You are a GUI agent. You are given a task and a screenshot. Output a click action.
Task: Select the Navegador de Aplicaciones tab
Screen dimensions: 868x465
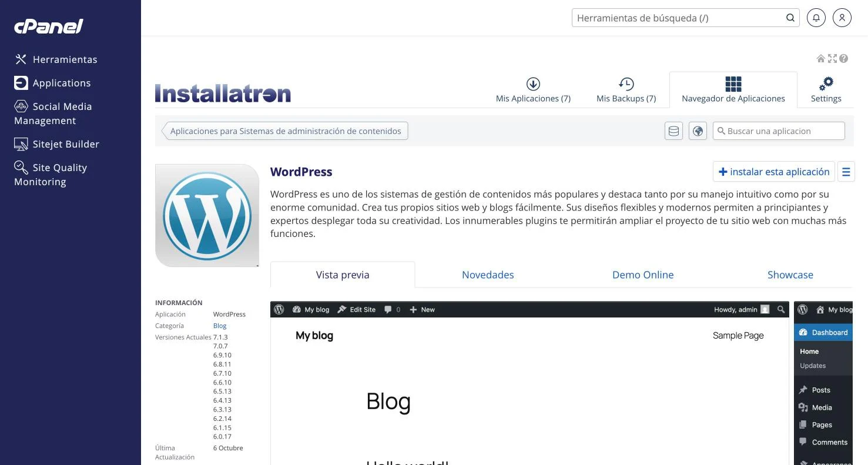(x=733, y=90)
